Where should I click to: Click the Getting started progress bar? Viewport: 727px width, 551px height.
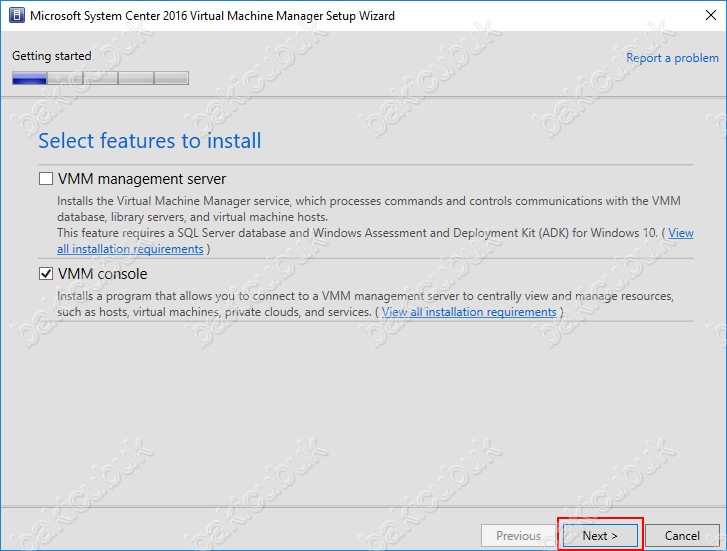pos(101,78)
